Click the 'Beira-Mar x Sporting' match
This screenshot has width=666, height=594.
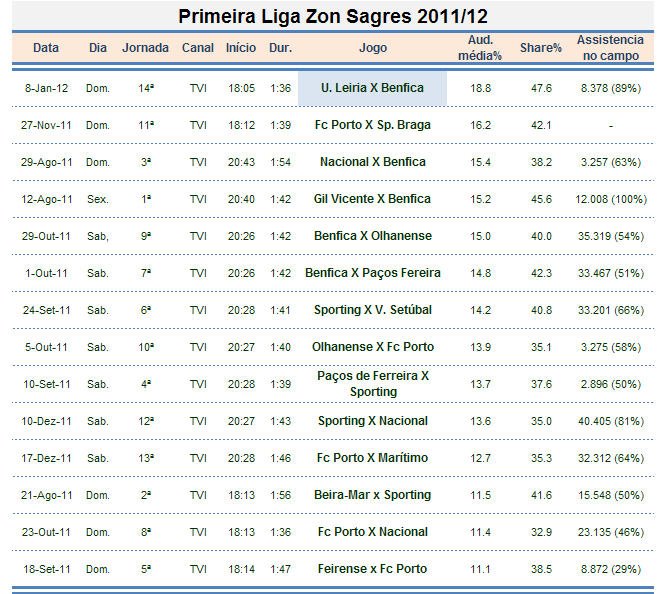point(373,495)
